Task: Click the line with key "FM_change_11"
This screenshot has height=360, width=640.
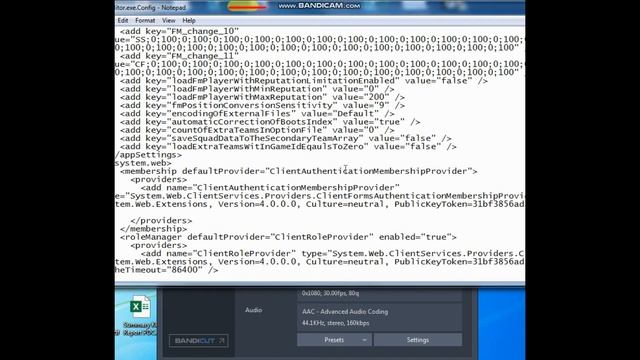Action: coord(180,56)
